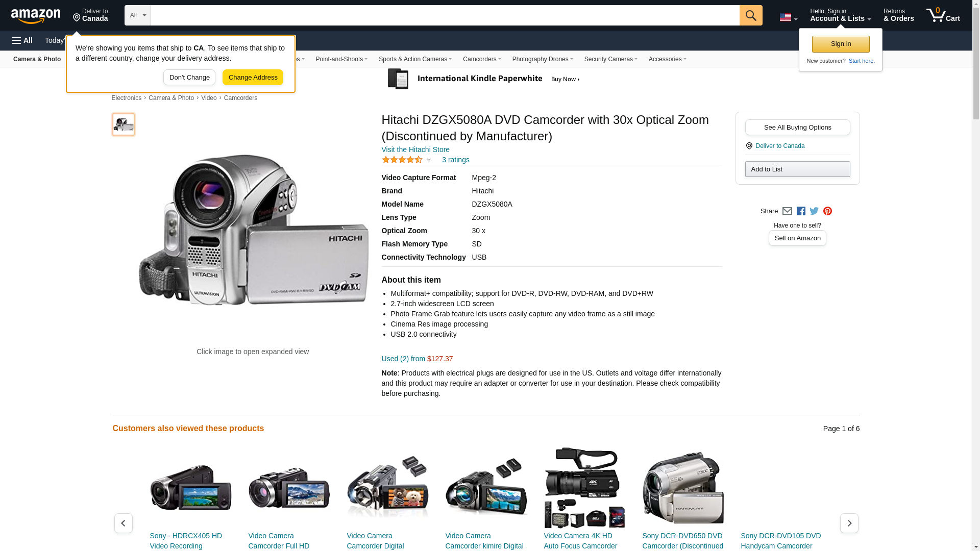The width and height of the screenshot is (980, 551).
Task: Visit the Hitachi Store link
Action: 415,149
